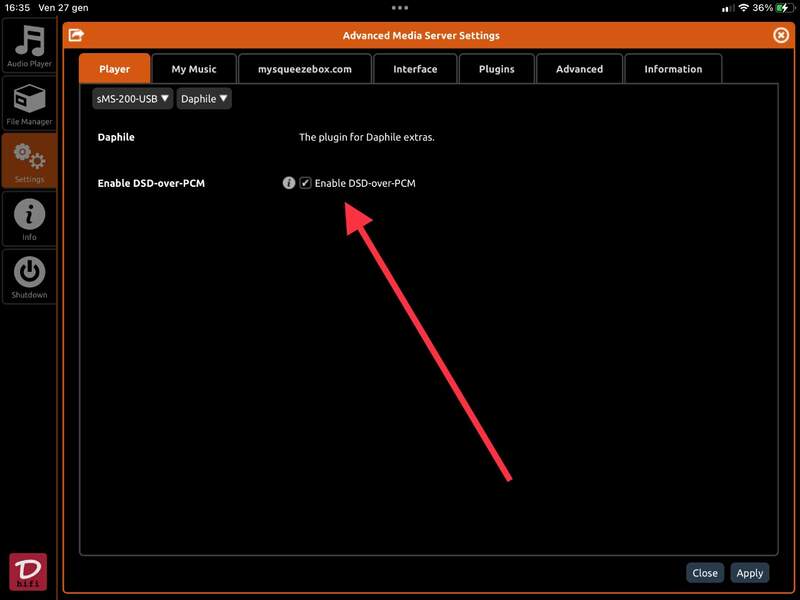Click the Close button
Screen dimensions: 800x600
(x=705, y=573)
